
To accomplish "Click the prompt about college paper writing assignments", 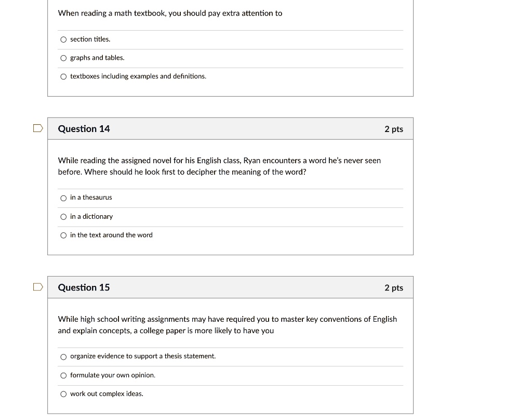I will (227, 325).
